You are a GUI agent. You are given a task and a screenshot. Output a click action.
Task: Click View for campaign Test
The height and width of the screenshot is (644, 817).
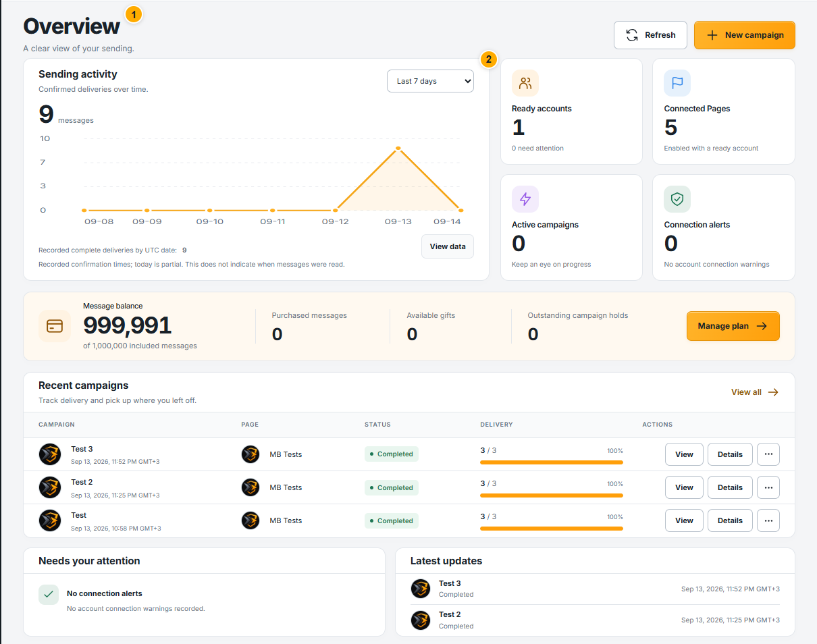point(684,520)
